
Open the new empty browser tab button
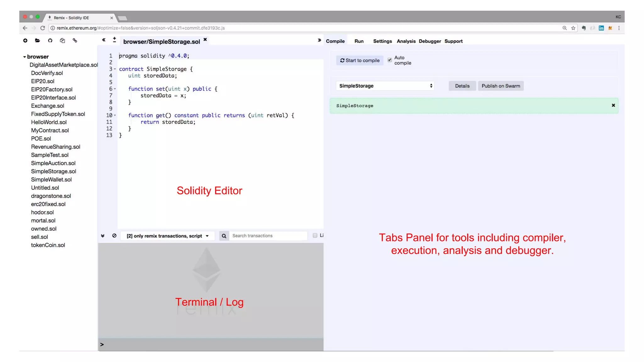tap(122, 18)
